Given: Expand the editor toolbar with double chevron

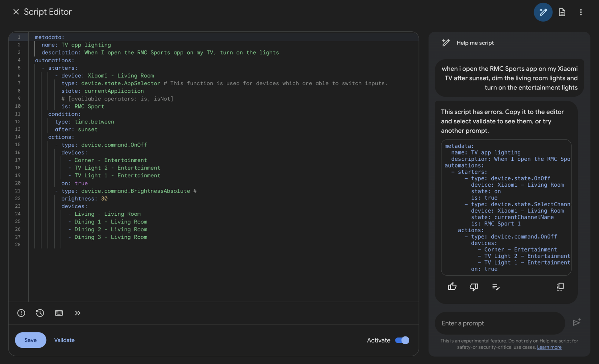Looking at the screenshot, I should pyautogui.click(x=78, y=313).
